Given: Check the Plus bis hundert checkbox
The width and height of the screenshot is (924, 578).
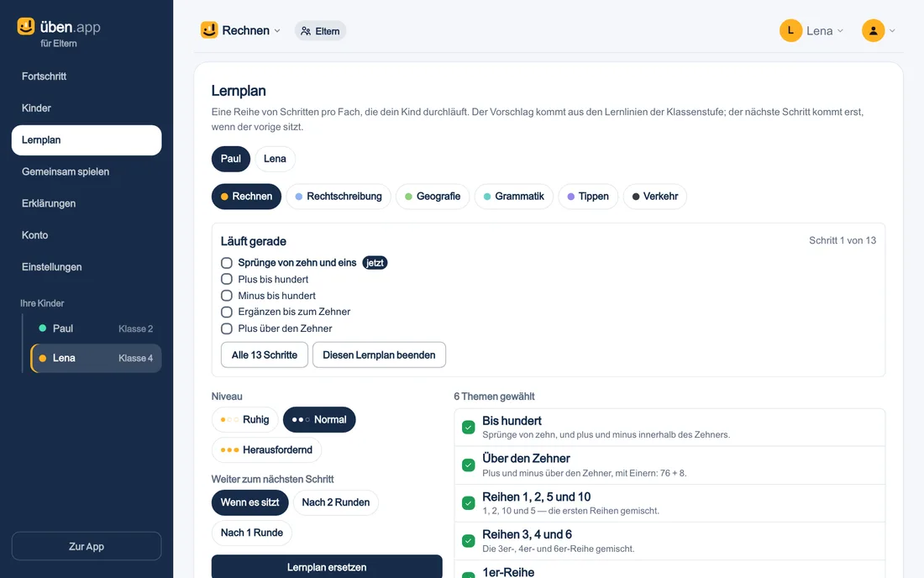Looking at the screenshot, I should 226,279.
